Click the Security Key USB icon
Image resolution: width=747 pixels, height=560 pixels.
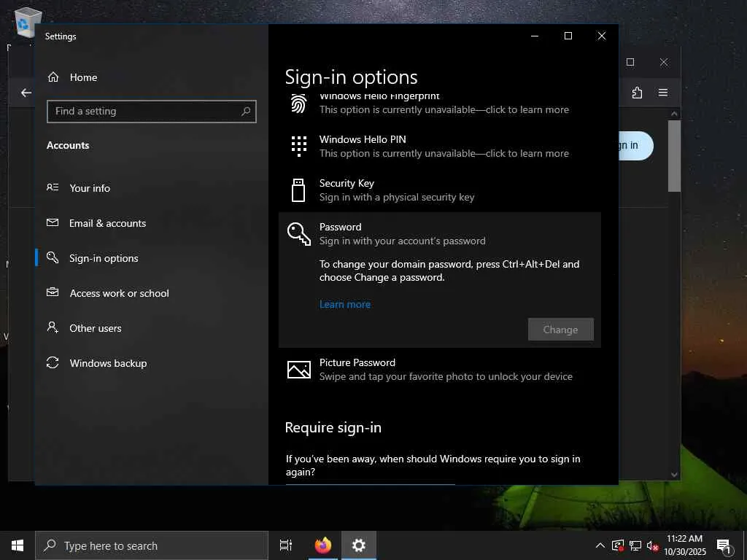[298, 190]
